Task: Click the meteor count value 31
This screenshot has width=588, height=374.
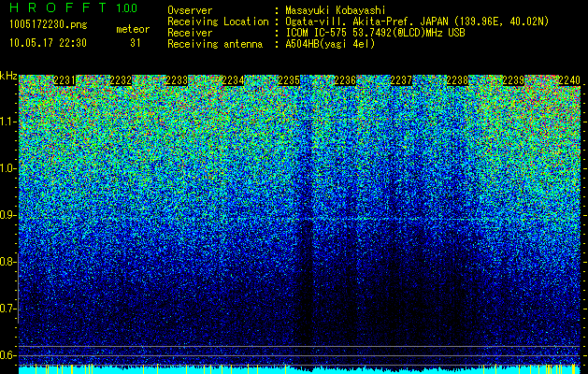Action: (135, 43)
